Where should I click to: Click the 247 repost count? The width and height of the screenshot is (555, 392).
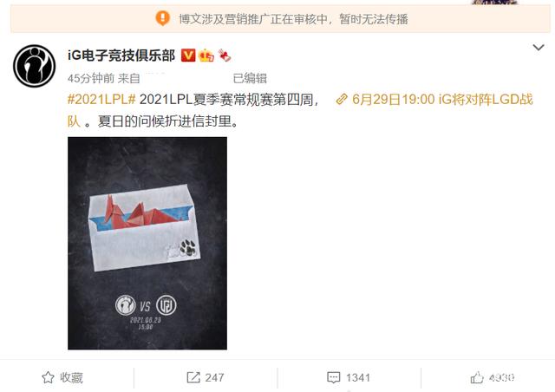coord(214,378)
